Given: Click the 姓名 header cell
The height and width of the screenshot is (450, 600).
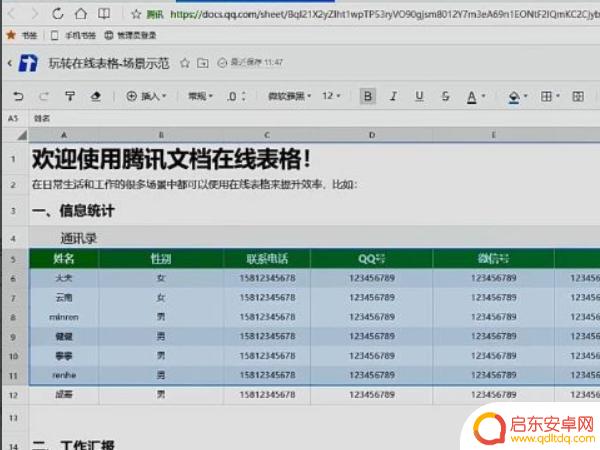Looking at the screenshot, I should pos(64,259).
